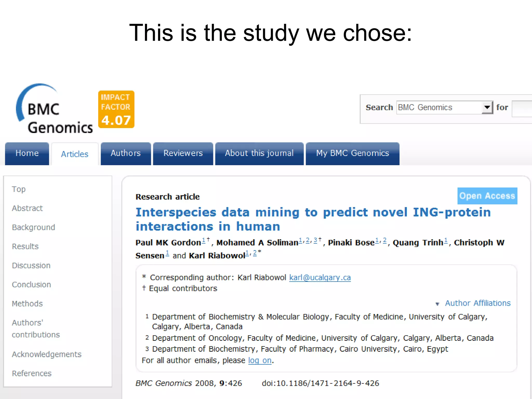
Task: Click affiliation superscript 1 after Sensen
Action: (167, 253)
